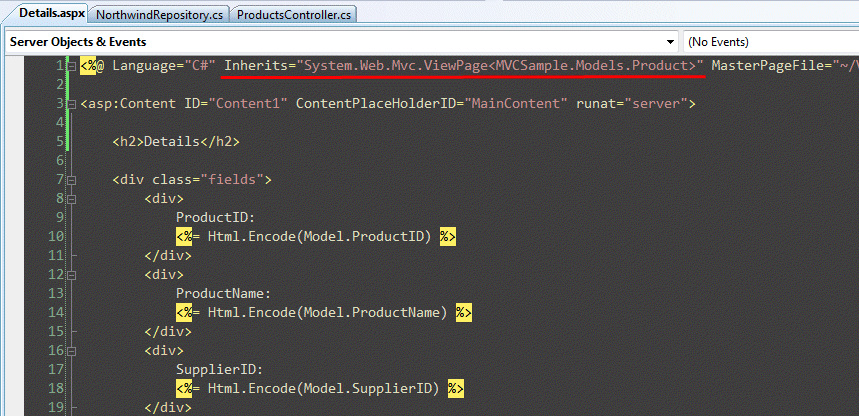859x416 pixels.
Task: Collapse the asp:Content block on line 3
Action: pos(72,104)
